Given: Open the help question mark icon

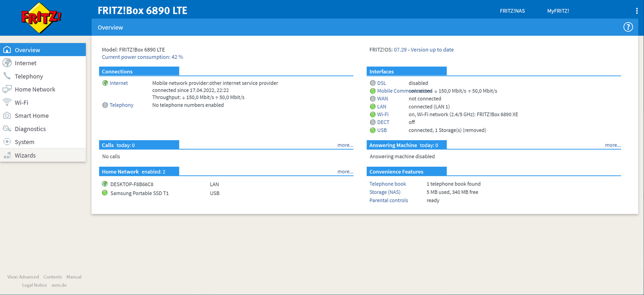Looking at the screenshot, I should 628,27.
